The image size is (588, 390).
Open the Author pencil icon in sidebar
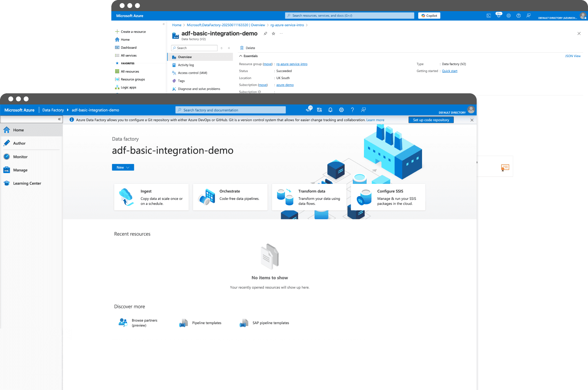pos(7,143)
